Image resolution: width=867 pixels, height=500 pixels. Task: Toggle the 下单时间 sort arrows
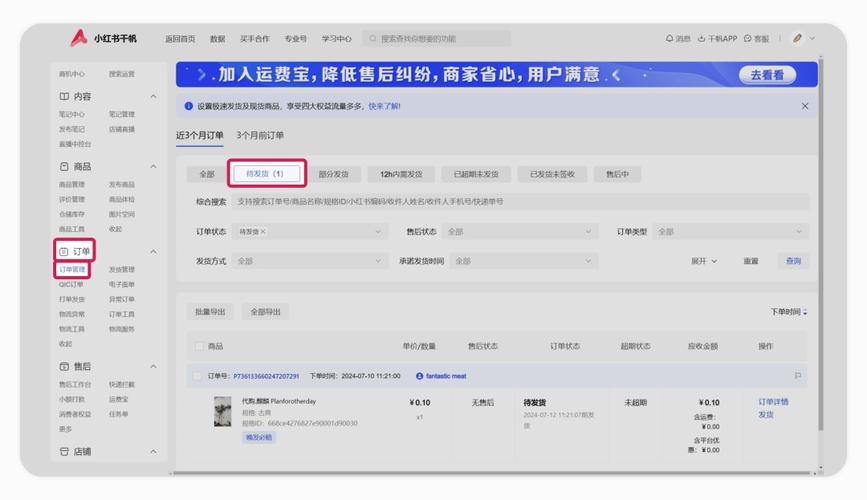click(x=805, y=312)
